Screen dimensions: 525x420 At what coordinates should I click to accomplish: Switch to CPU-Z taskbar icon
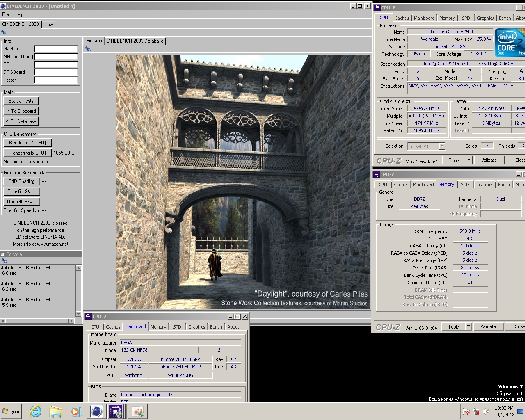coord(116,411)
